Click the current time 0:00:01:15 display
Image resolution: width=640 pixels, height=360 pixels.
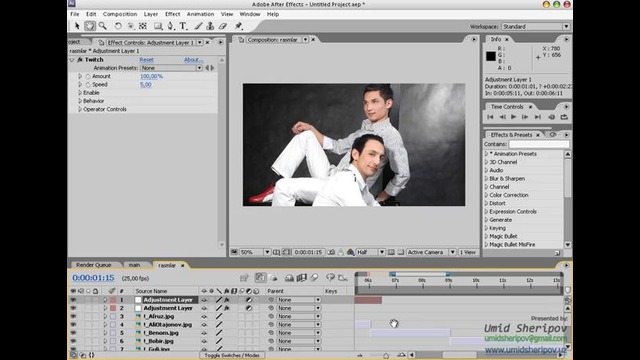click(x=93, y=278)
